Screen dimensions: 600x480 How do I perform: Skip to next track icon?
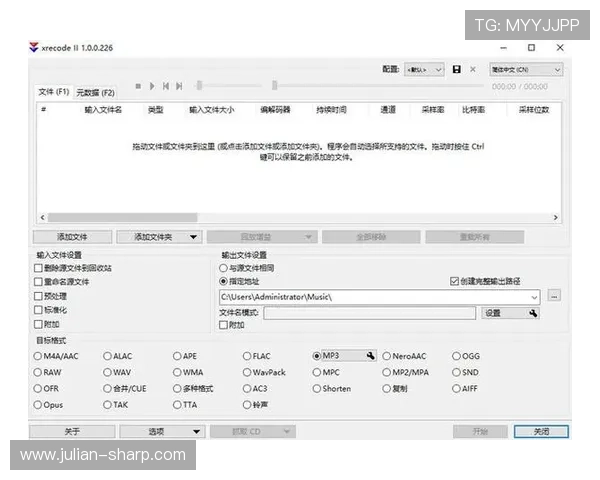click(x=179, y=86)
